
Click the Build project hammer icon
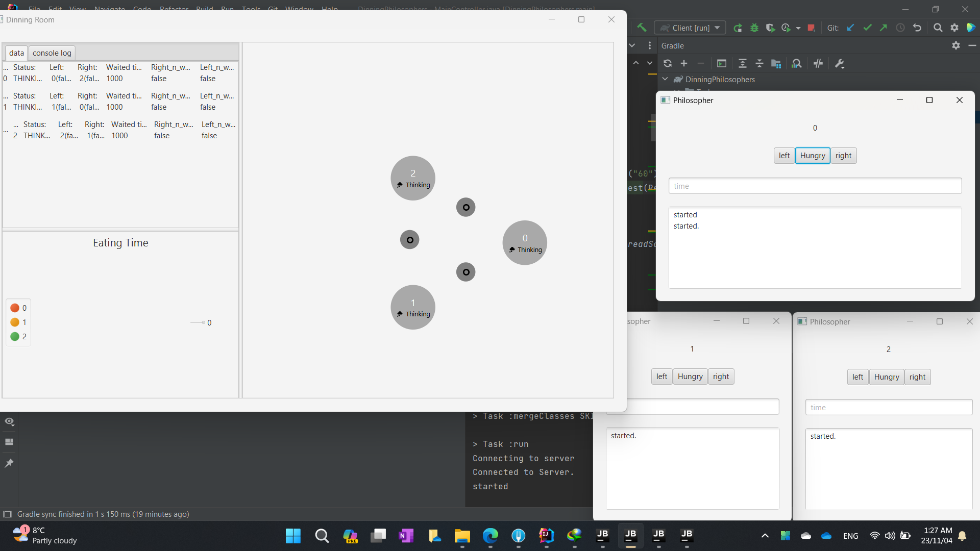(642, 28)
